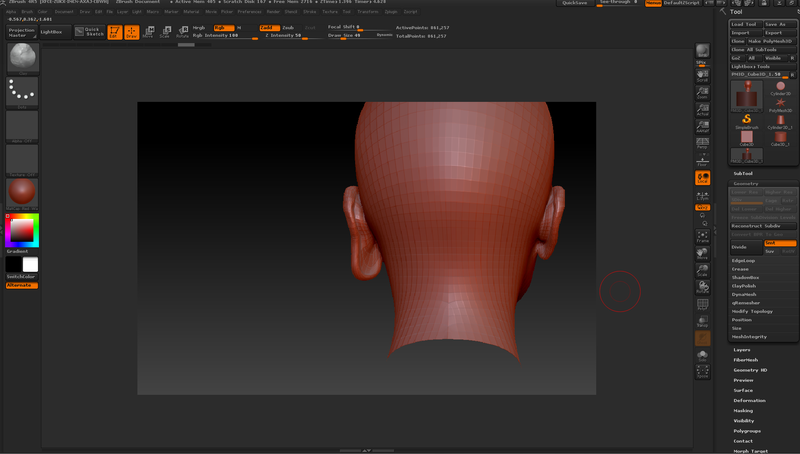
Task: Open the Preferences menu
Action: 249,11
